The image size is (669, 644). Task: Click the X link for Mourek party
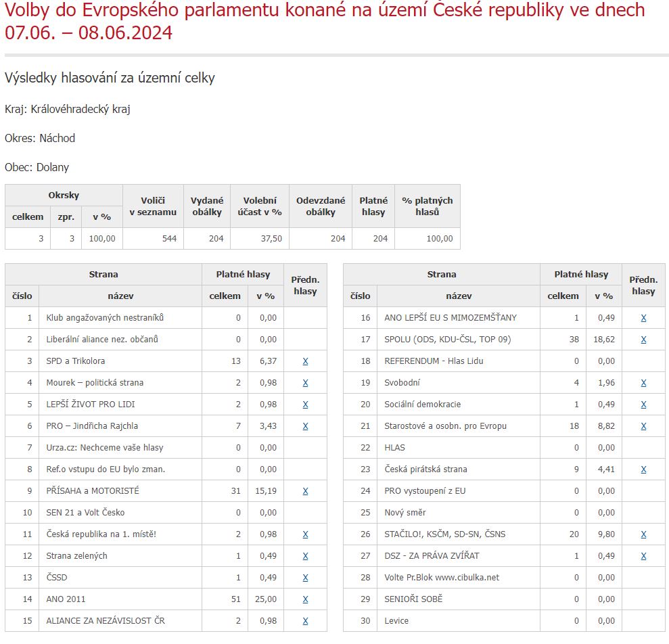[305, 383]
